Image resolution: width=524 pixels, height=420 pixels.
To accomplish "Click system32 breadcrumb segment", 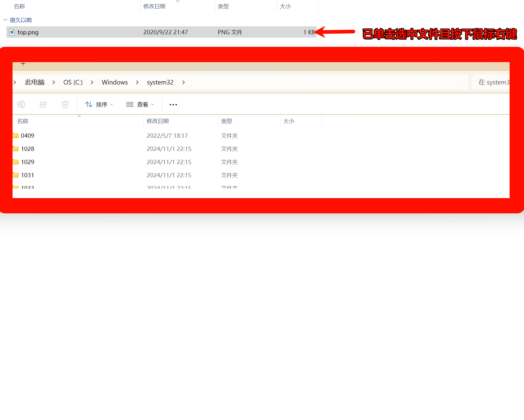I will (x=160, y=82).
